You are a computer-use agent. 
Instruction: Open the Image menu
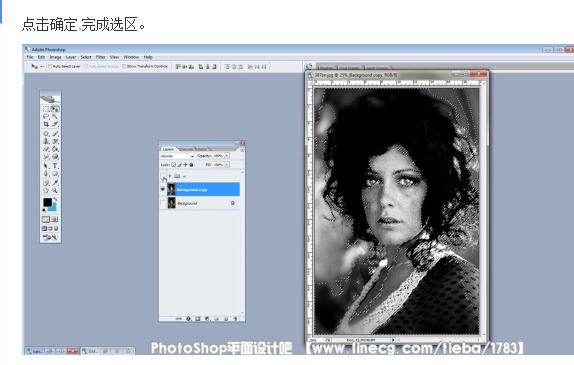(x=55, y=57)
